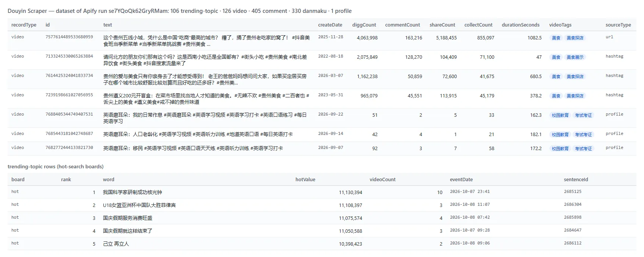Select video id 7133245330065263884
This screenshot has height=257, width=644.
(69, 56)
